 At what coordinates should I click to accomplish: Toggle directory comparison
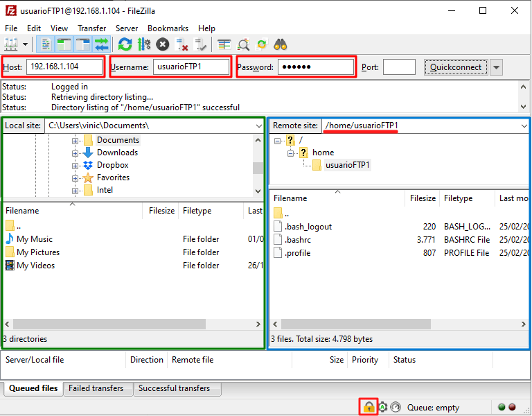[x=243, y=44]
